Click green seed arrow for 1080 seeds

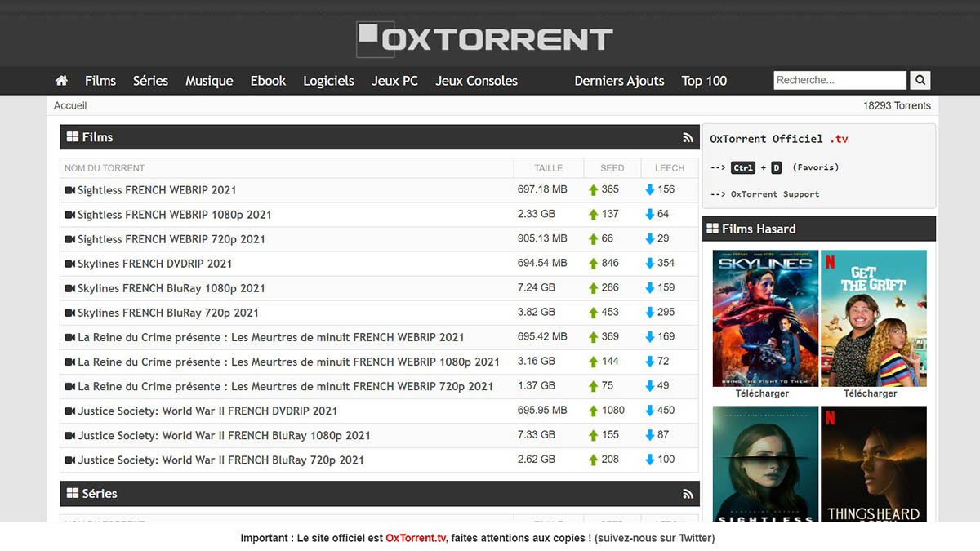point(594,411)
